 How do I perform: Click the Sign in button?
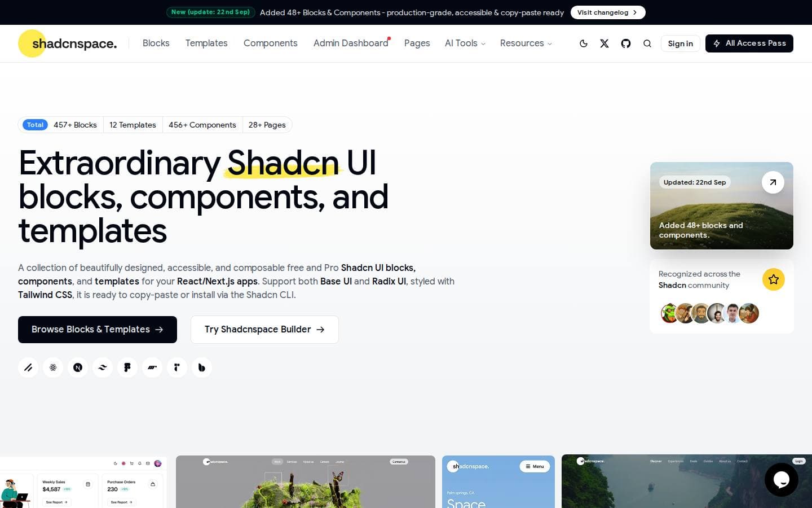(x=681, y=43)
